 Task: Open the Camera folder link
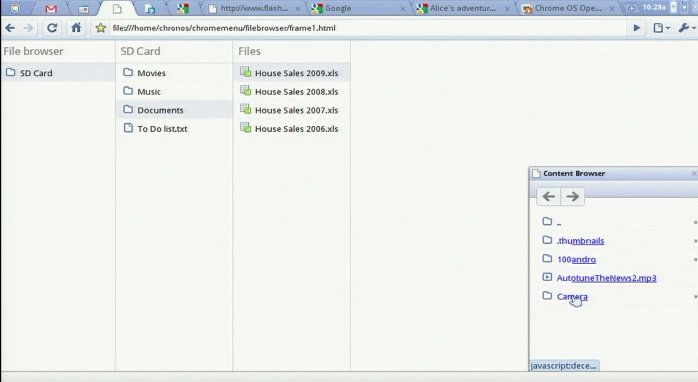pyautogui.click(x=572, y=297)
